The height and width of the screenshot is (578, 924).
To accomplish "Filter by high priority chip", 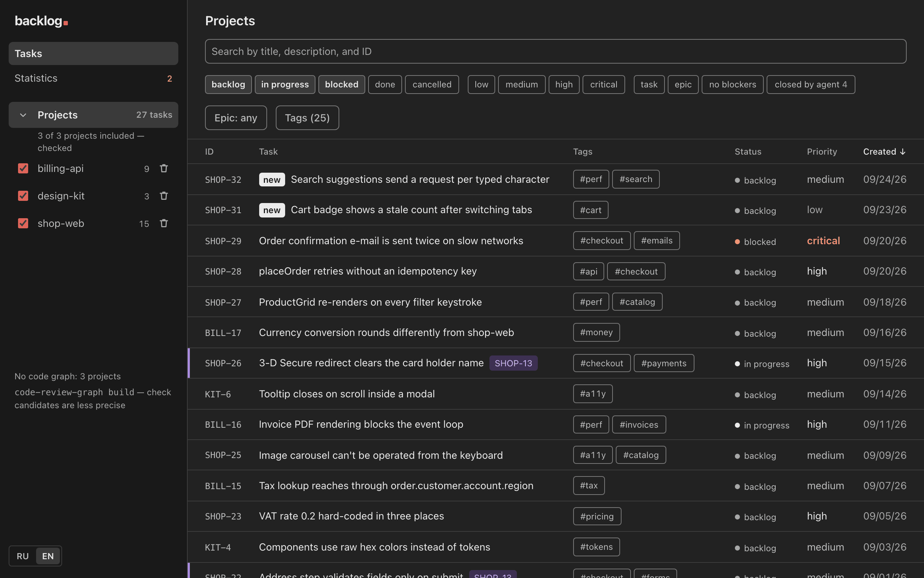I will pos(564,85).
